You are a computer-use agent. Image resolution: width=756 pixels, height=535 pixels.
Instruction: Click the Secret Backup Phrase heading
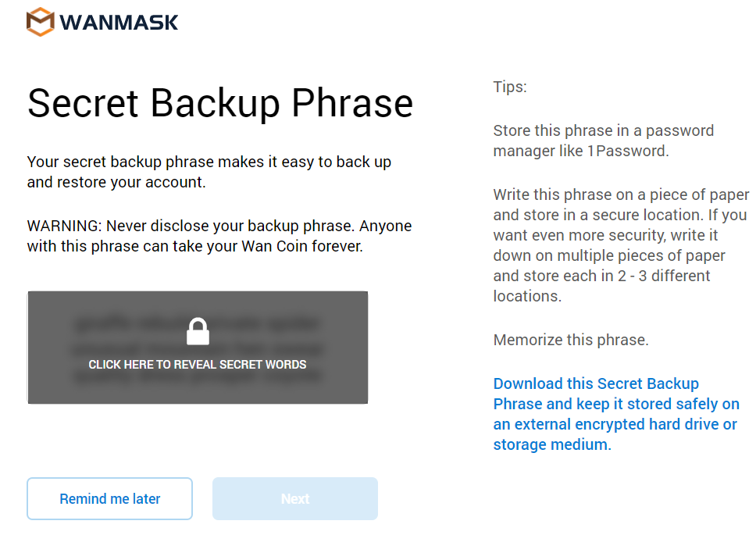pyautogui.click(x=220, y=102)
